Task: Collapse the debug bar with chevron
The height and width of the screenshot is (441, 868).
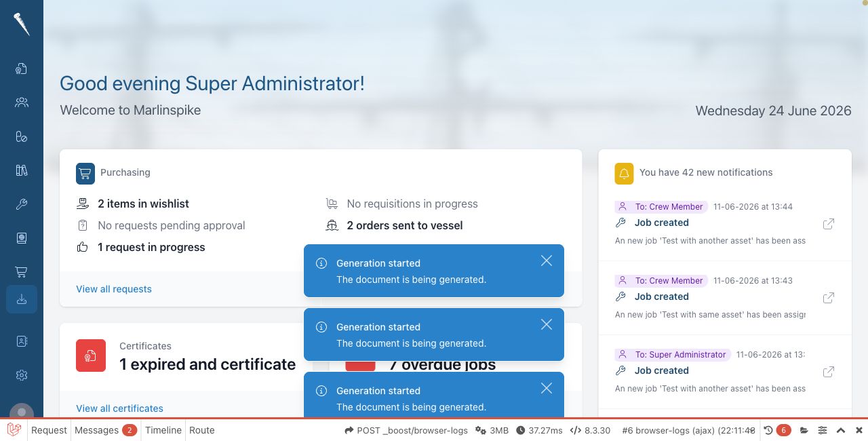Action: pos(841,430)
